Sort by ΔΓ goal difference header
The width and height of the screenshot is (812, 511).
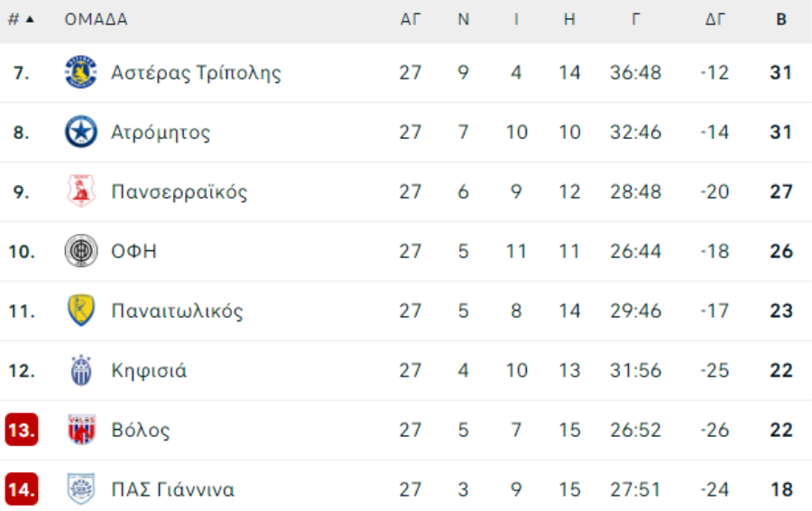715,20
